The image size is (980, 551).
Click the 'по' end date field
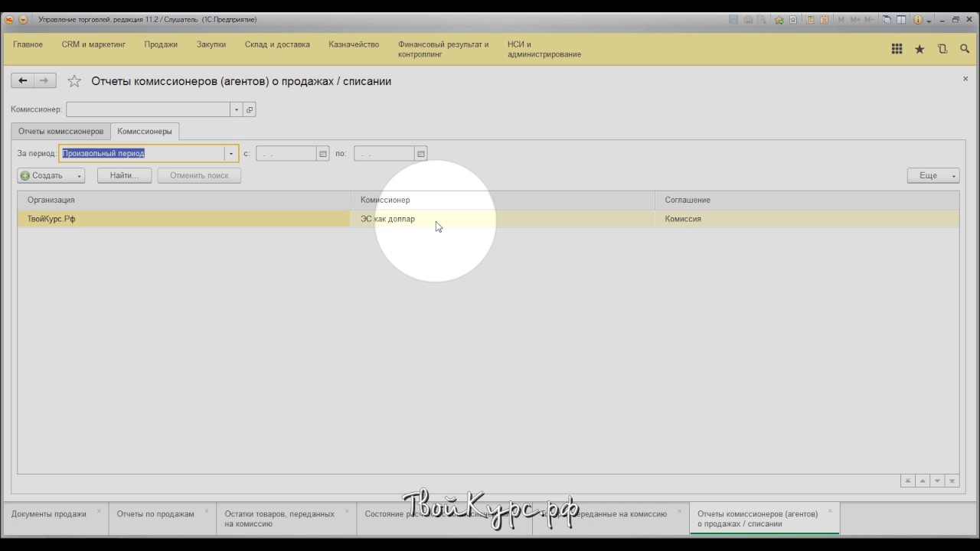384,154
